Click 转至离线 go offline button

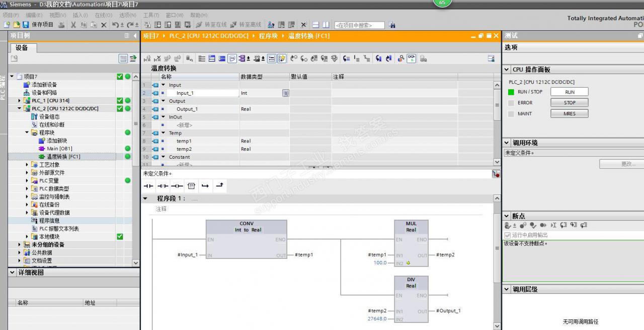[x=246, y=25]
